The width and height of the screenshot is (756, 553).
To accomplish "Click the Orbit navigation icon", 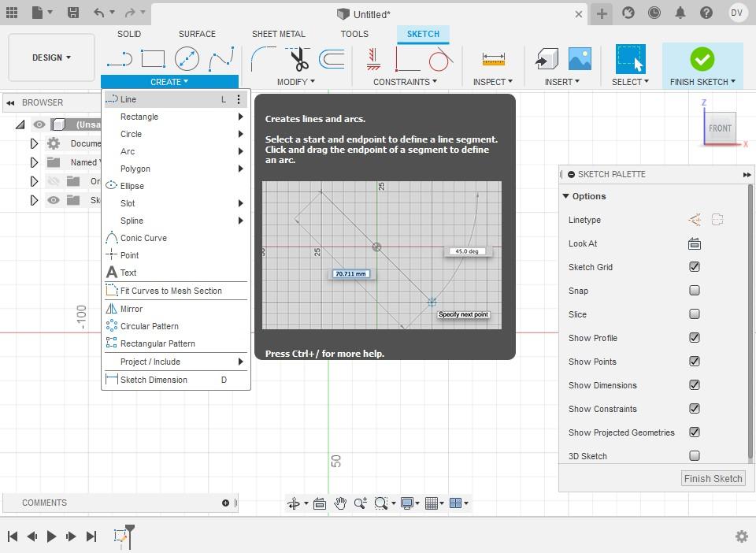I will coord(293,503).
